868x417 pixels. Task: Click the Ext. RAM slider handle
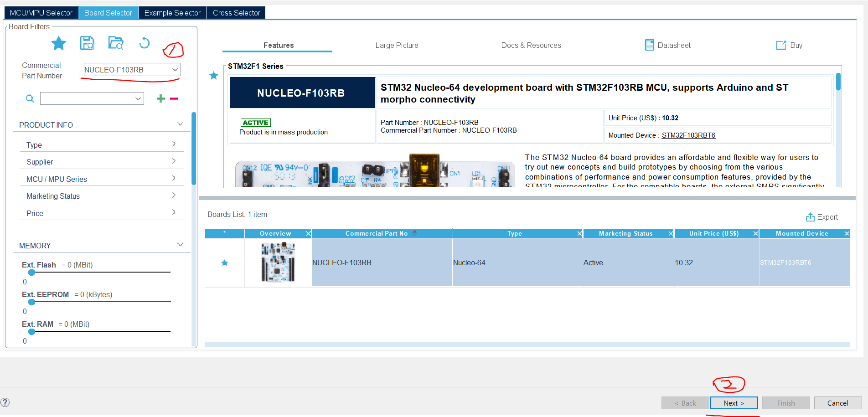coord(31,332)
